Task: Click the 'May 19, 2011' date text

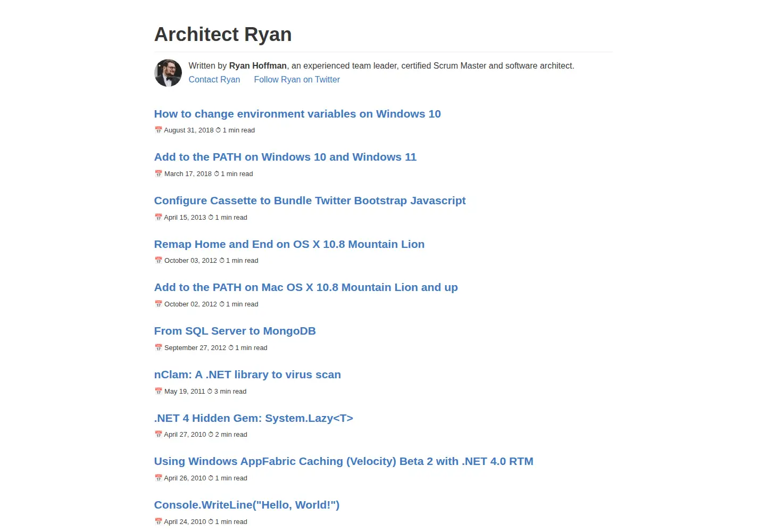Action: click(x=185, y=392)
